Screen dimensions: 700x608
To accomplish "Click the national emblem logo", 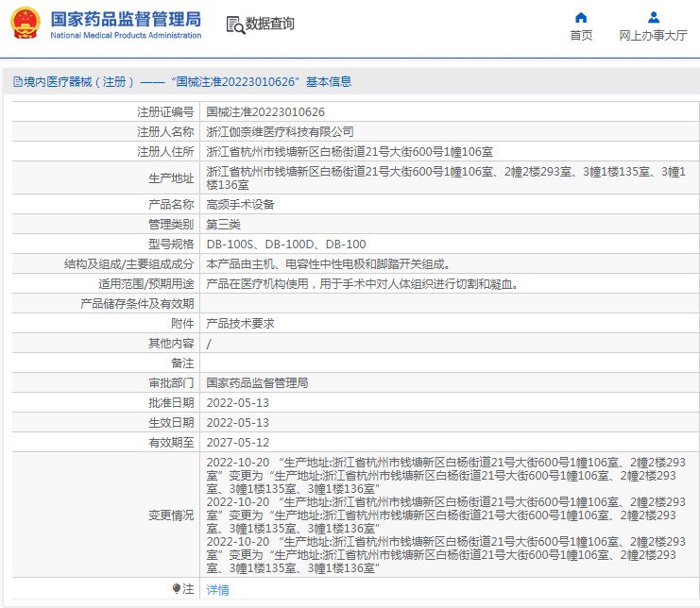I will click(26, 24).
